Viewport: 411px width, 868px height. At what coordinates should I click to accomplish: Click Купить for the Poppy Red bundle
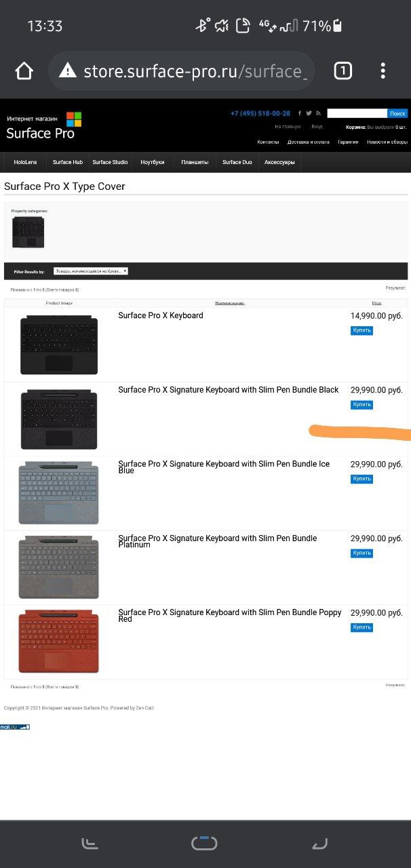coord(361,627)
